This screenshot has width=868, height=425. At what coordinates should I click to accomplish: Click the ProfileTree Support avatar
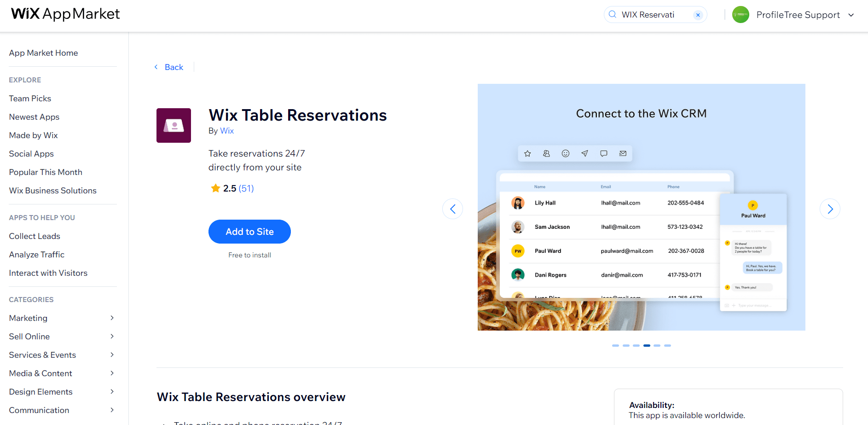point(741,15)
